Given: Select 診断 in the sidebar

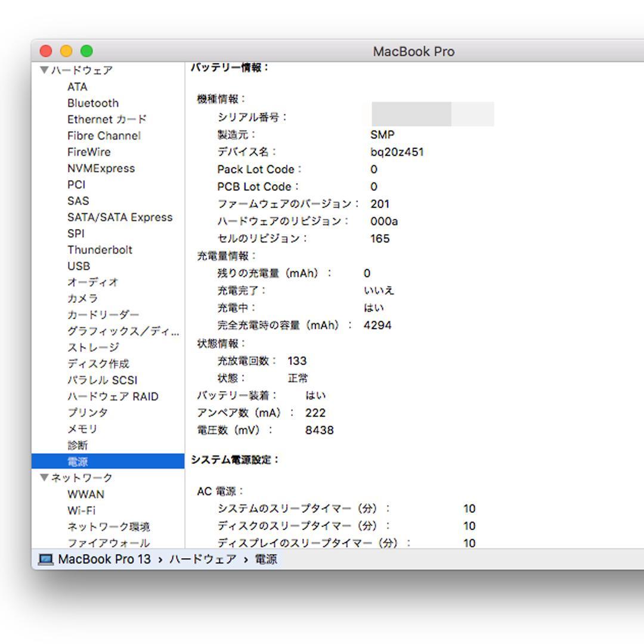Looking at the screenshot, I should (78, 445).
